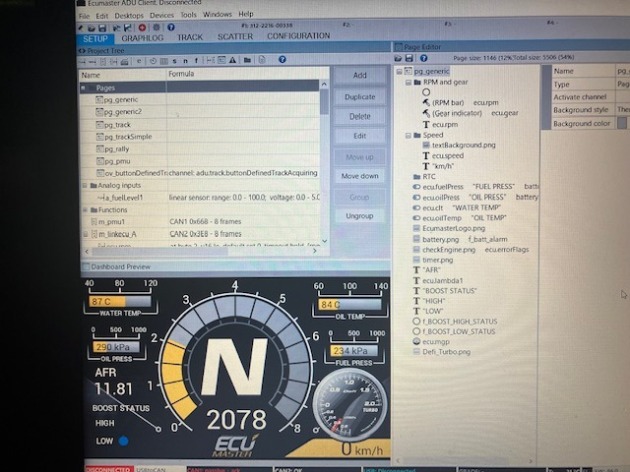Select f_BOOST_LOW_STATUS indicator item
Image resolution: width=630 pixels, height=472 pixels.
tap(454, 331)
